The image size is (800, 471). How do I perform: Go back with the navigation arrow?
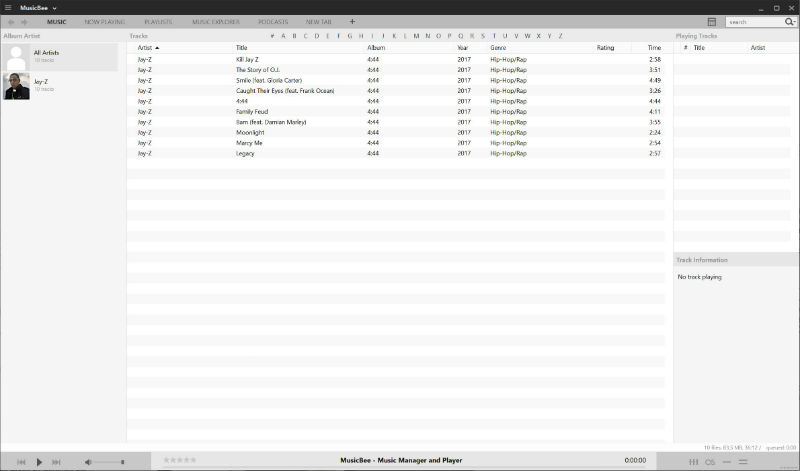point(11,22)
